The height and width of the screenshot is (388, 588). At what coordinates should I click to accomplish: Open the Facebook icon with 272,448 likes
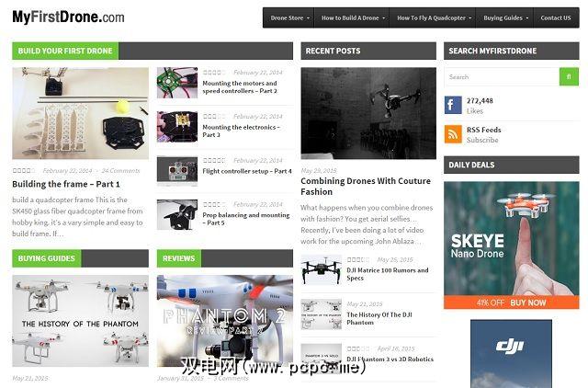click(453, 105)
